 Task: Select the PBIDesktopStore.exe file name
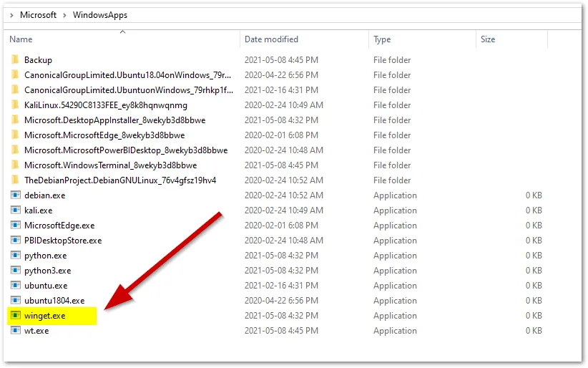pyautogui.click(x=63, y=241)
